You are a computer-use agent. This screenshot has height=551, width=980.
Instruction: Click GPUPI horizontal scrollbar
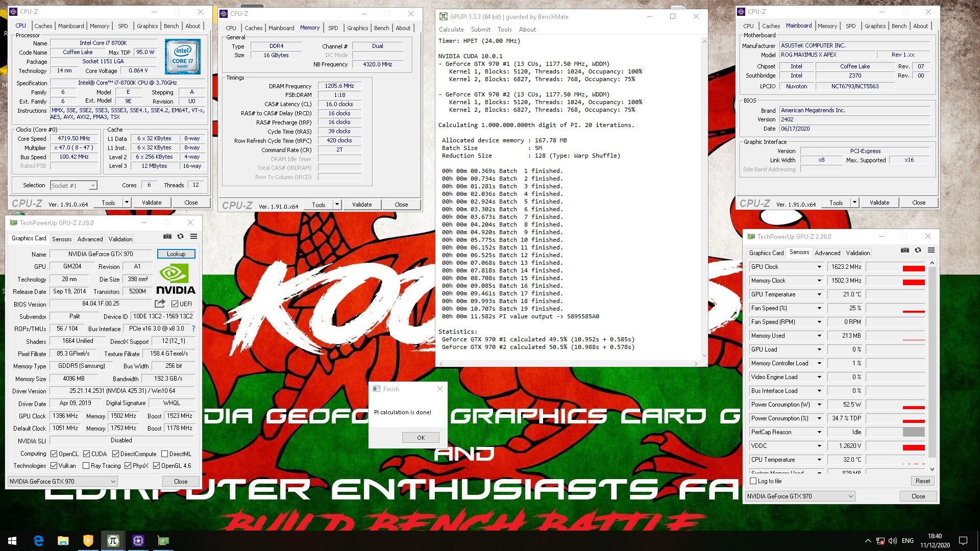[x=568, y=364]
